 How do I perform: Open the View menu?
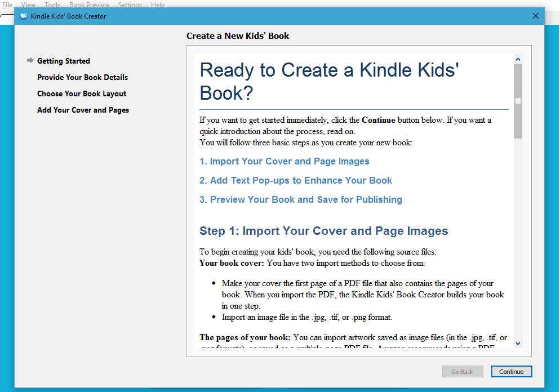tap(28, 5)
